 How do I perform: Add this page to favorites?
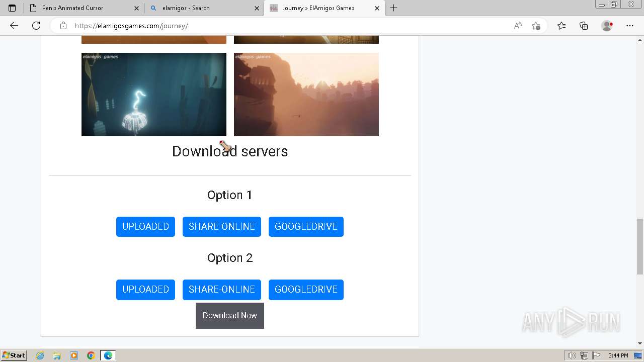pyautogui.click(x=536, y=26)
